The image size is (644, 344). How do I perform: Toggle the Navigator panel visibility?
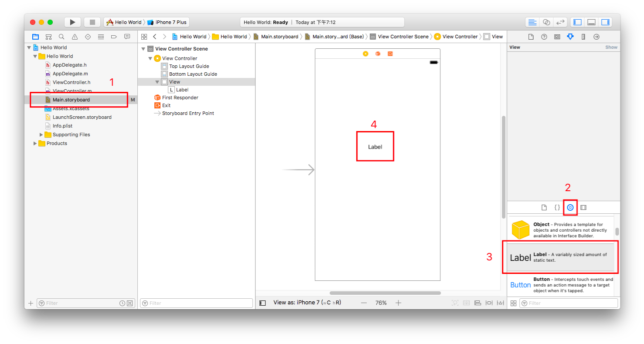coord(577,22)
